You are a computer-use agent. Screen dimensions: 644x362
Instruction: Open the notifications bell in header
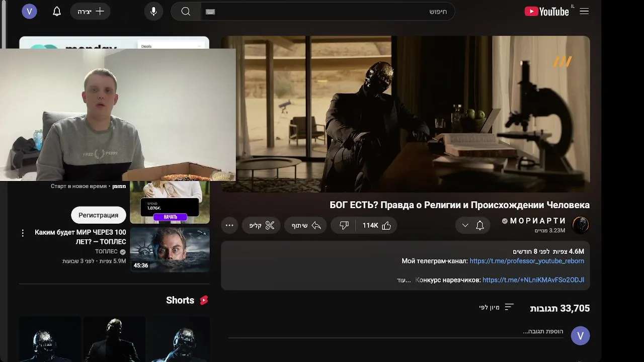click(x=57, y=11)
